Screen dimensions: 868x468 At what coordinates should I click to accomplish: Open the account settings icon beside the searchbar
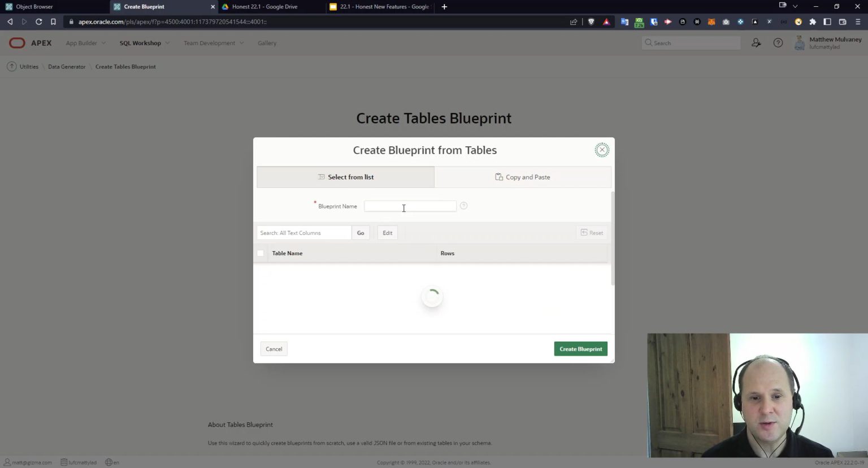757,42
